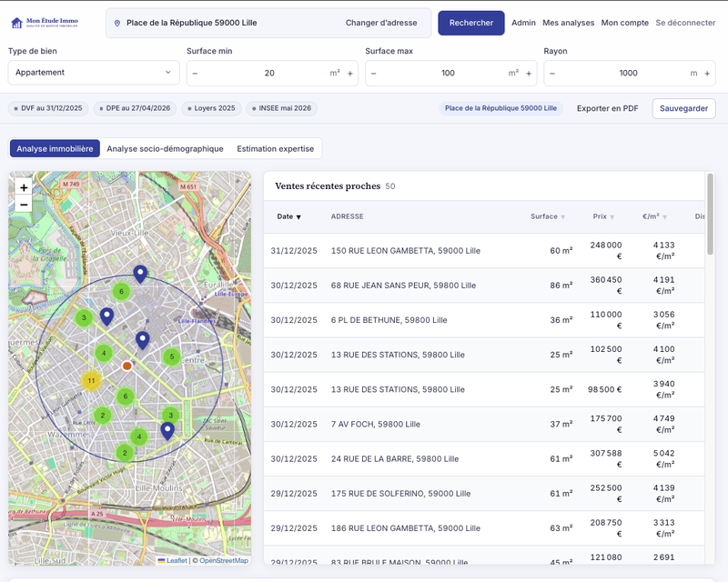Click the Mon Étude Immo house logo
728x582 pixels.
click(16, 23)
